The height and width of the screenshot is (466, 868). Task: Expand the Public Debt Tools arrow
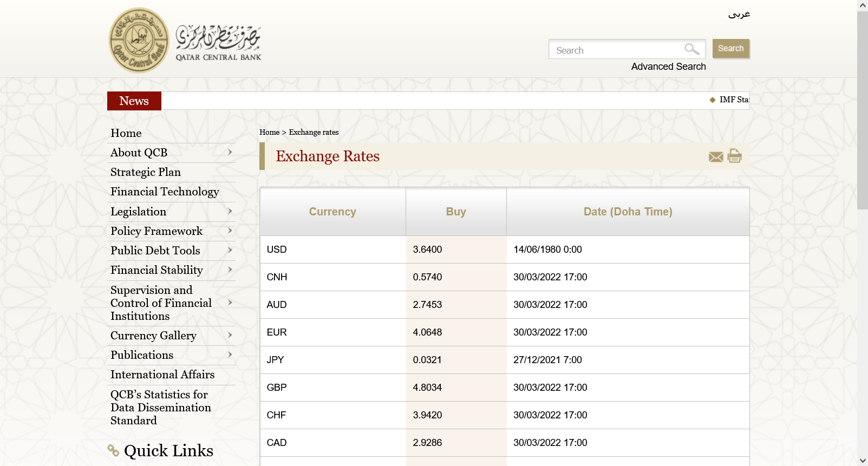[230, 251]
